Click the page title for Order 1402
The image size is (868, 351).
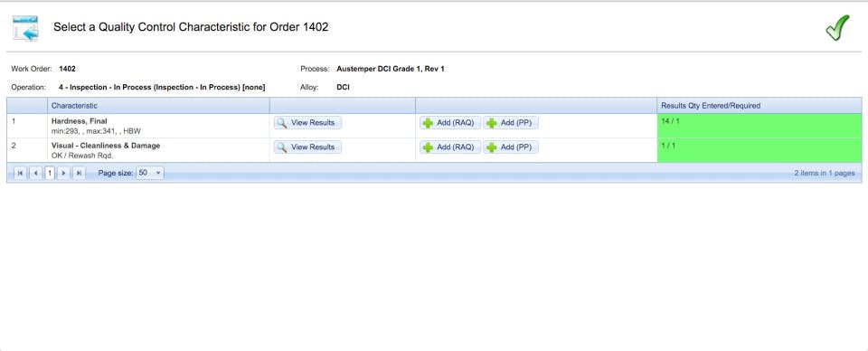click(191, 27)
